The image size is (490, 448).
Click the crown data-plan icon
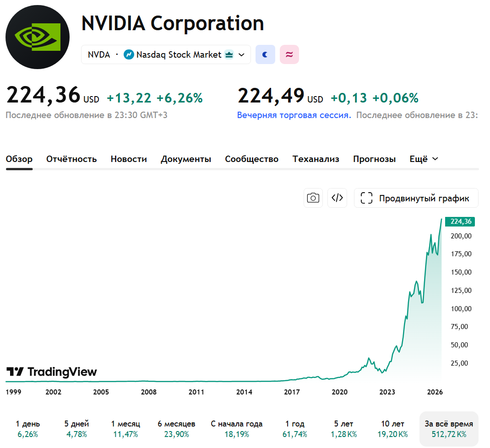[x=229, y=54]
